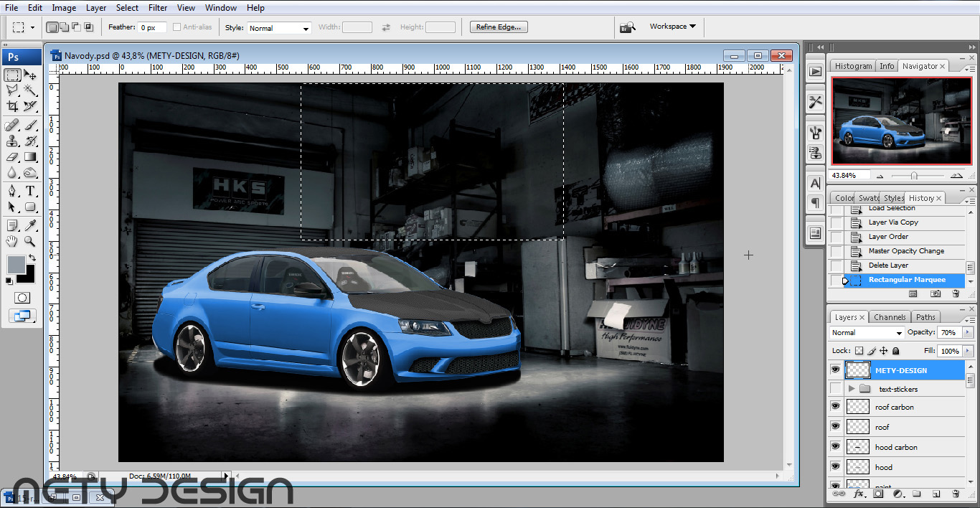The image size is (980, 508).
Task: Add a layer style via fx button
Action: click(858, 494)
